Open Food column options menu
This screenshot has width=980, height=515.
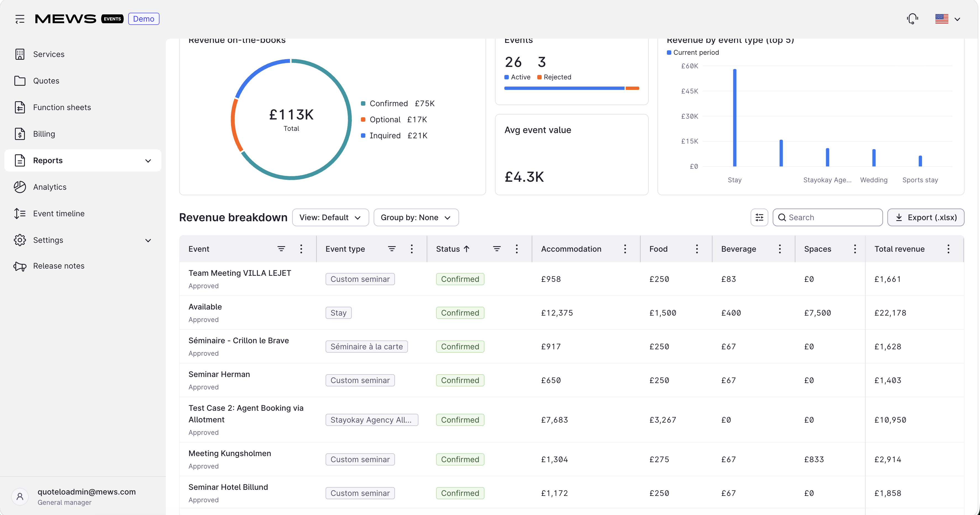[696, 249]
